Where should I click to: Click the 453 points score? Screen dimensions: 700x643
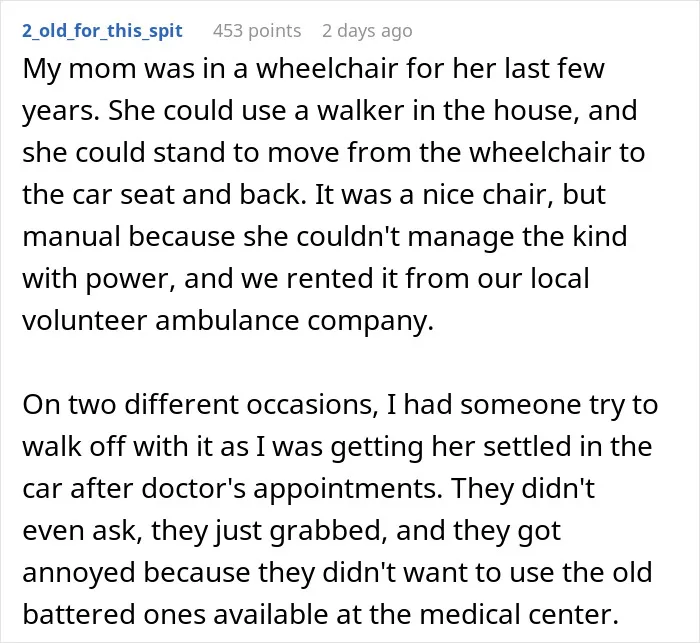257,31
